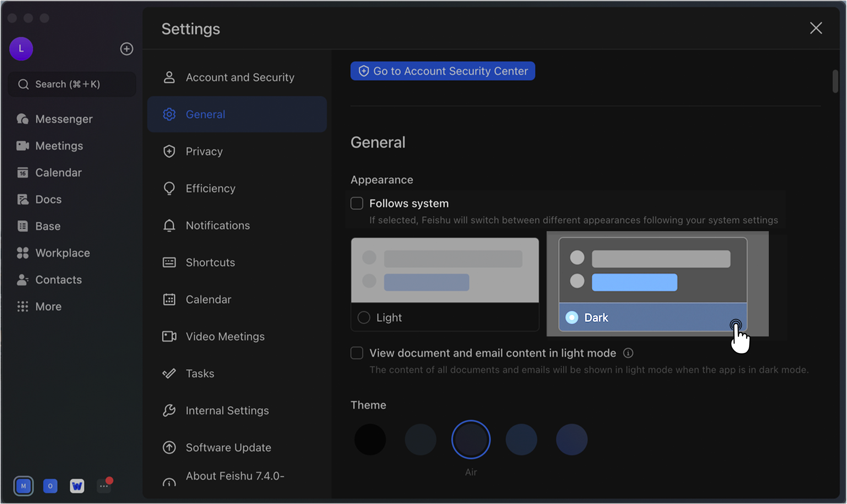Open the add/create plus menu near profile
The height and width of the screenshot is (504, 847).
(126, 49)
